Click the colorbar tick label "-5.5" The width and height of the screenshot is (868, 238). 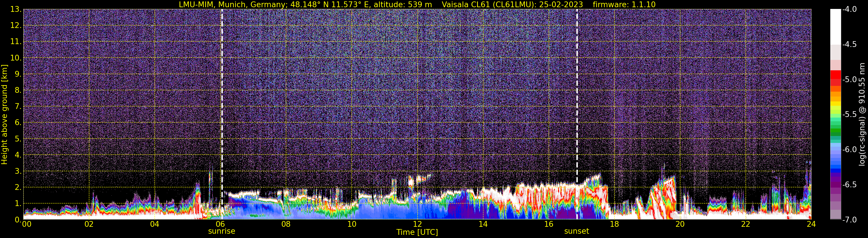pyautogui.click(x=849, y=115)
